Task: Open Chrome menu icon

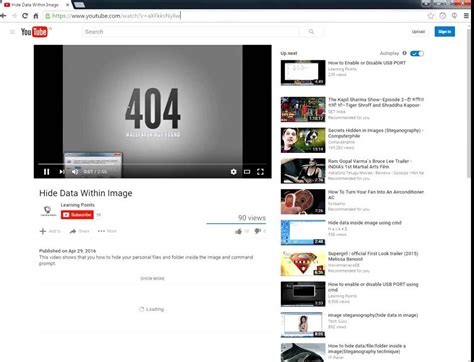Action: click(466, 16)
